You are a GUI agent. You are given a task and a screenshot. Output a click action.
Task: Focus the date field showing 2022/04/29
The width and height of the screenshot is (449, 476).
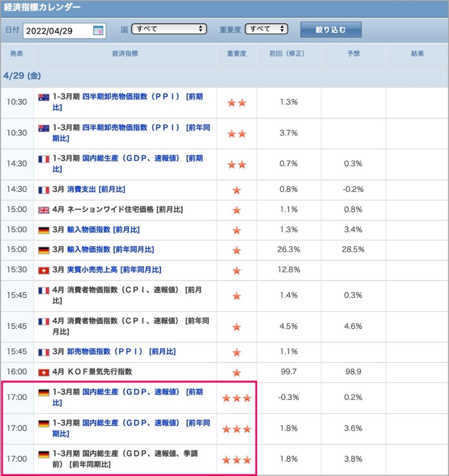coord(64,31)
